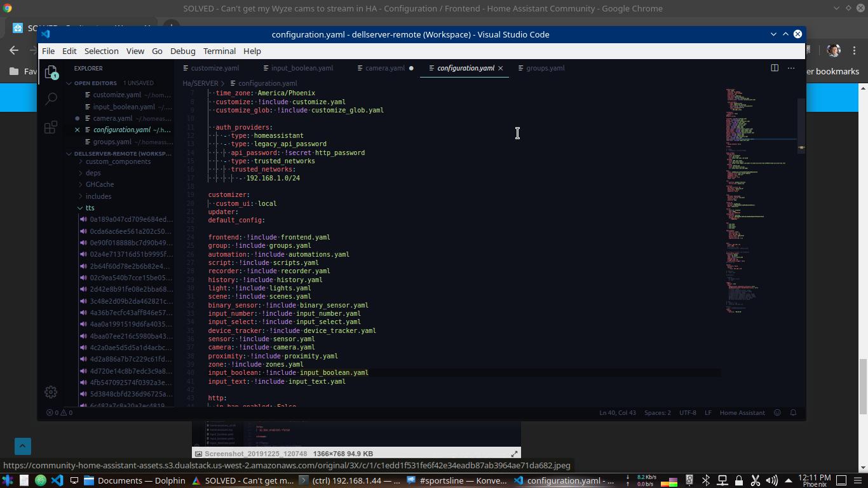Expand the screenshot image preview in Chrome
This screenshot has height=488, width=868.
click(x=514, y=454)
